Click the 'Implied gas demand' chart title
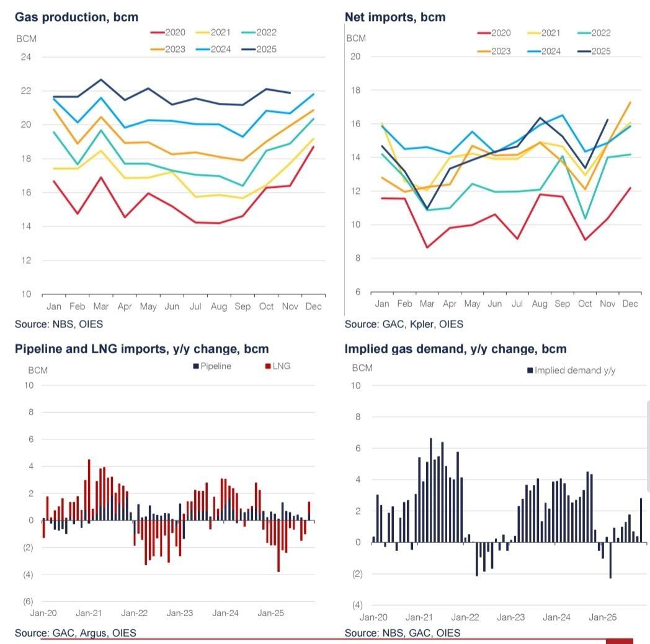Viewport: 650px width, 644px height. tap(455, 349)
